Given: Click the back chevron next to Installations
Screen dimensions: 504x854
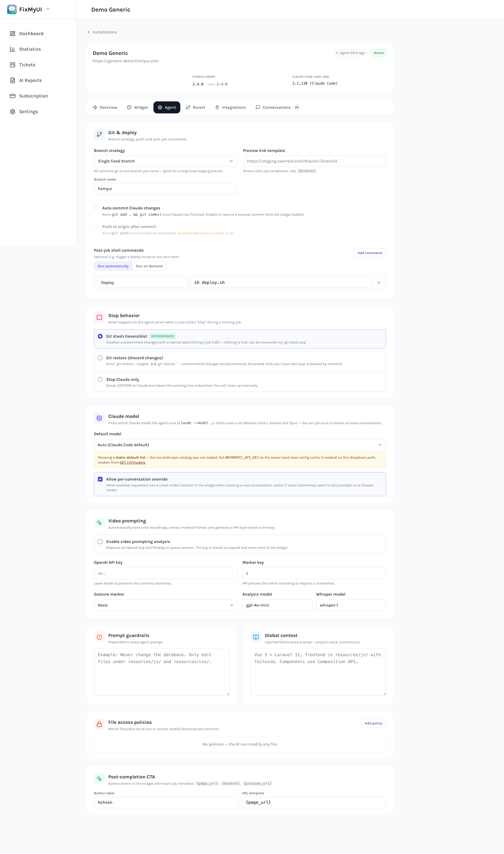Looking at the screenshot, I should (x=89, y=32).
